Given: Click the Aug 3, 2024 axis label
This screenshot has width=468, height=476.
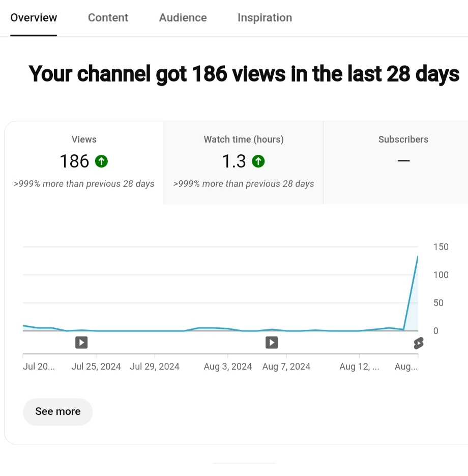Looking at the screenshot, I should pyautogui.click(x=227, y=367).
